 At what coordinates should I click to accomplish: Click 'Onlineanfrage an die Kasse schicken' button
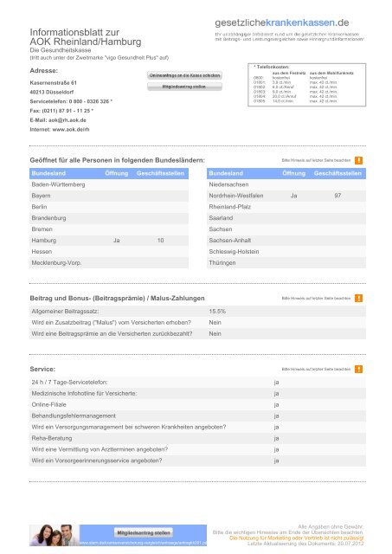point(184,75)
